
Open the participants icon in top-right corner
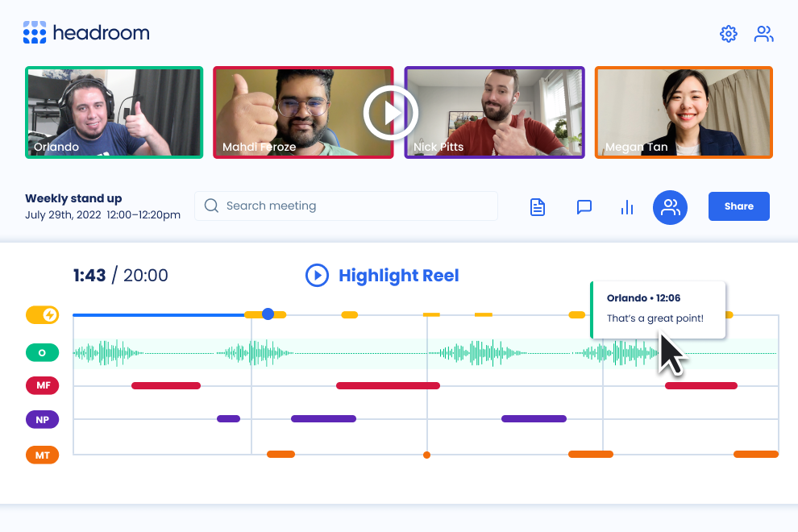(763, 34)
